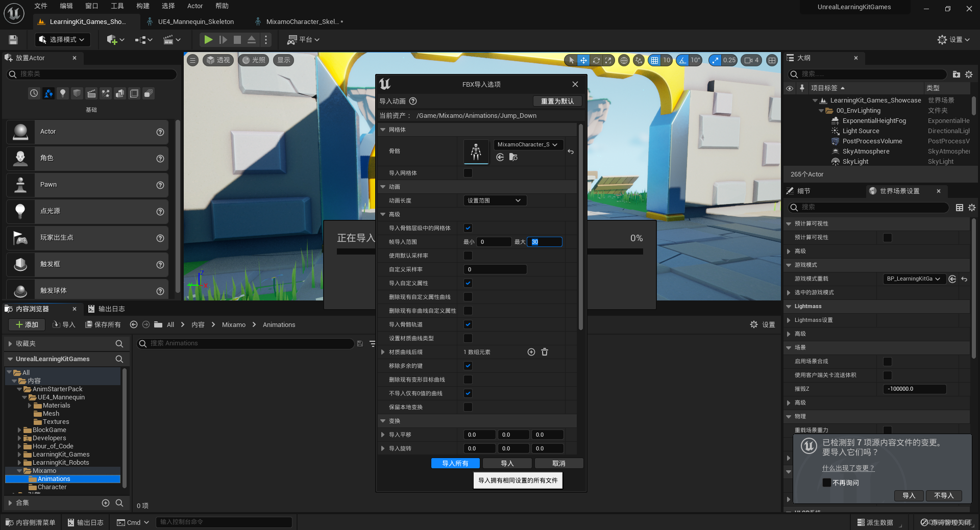Enable the 使用默认采样率 checkbox
This screenshot has width=980, height=530.
[468, 256]
